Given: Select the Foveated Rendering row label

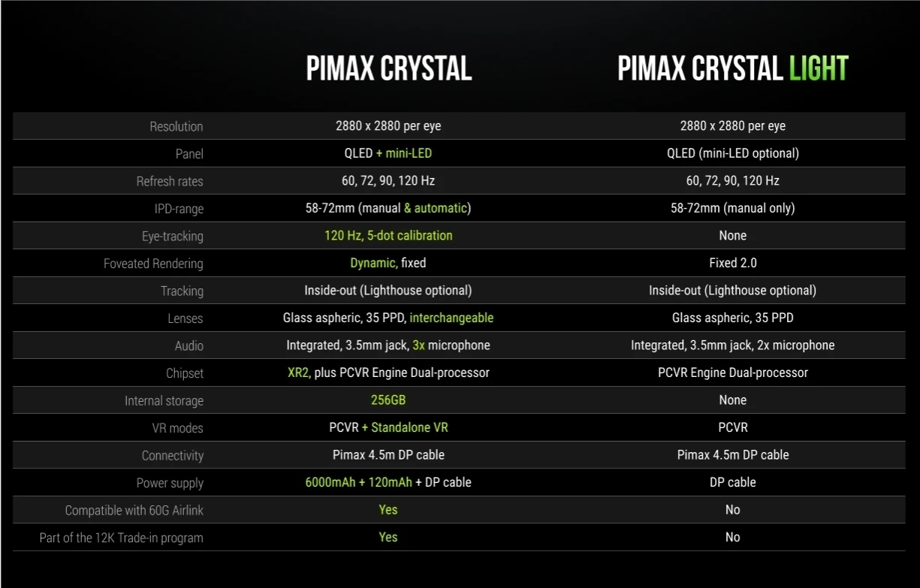Looking at the screenshot, I should pyautogui.click(x=153, y=264).
